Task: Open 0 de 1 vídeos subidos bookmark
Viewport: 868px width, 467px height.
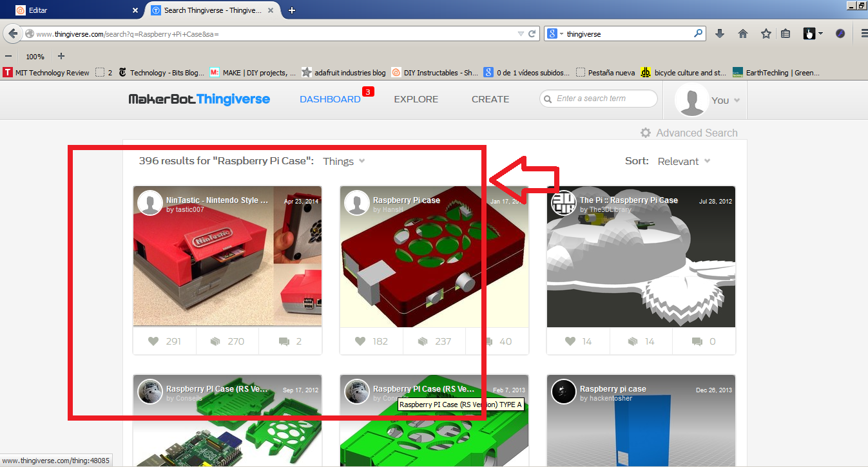Action: 527,73
